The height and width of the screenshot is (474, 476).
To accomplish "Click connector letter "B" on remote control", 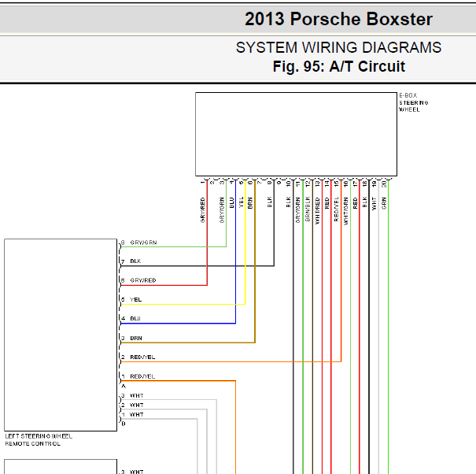I will tap(124, 424).
